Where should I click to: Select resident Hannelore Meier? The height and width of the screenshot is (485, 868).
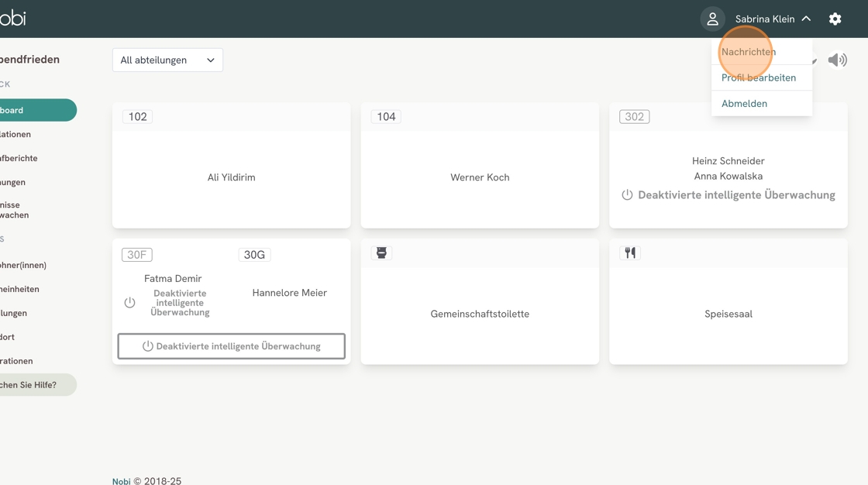290,293
